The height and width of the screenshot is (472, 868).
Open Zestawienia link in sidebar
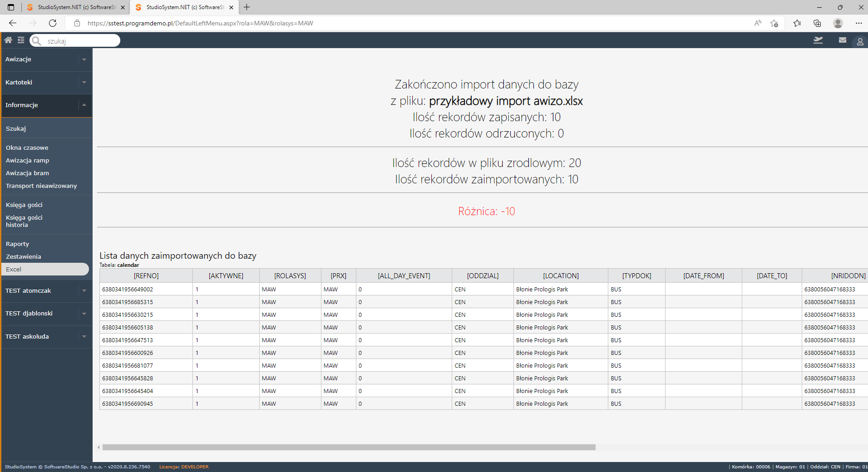23,256
